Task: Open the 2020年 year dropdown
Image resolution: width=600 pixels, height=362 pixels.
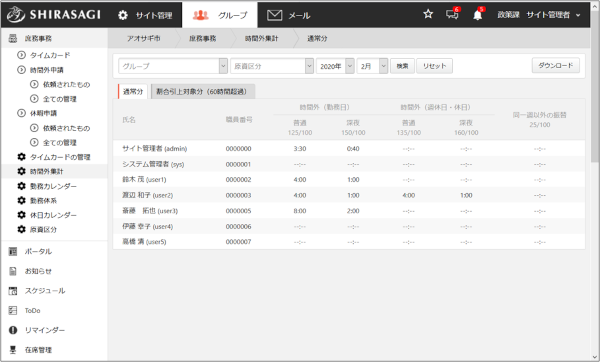Action: click(335, 66)
